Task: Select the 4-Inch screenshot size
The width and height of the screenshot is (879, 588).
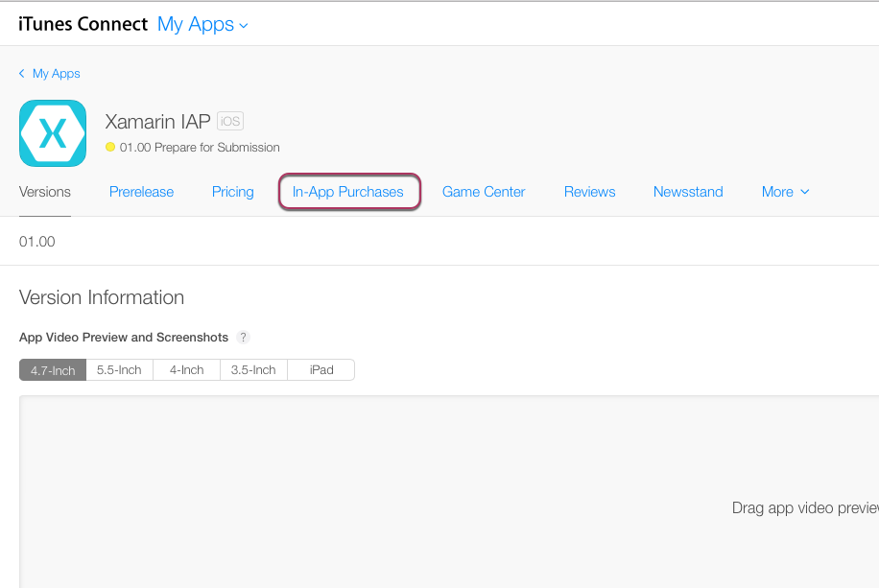Action: pos(187,370)
